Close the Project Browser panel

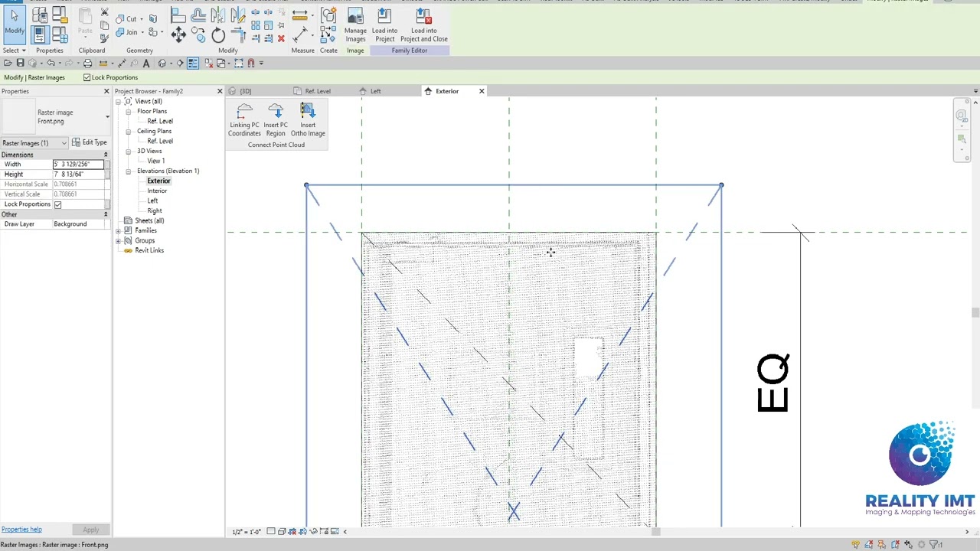coord(220,91)
